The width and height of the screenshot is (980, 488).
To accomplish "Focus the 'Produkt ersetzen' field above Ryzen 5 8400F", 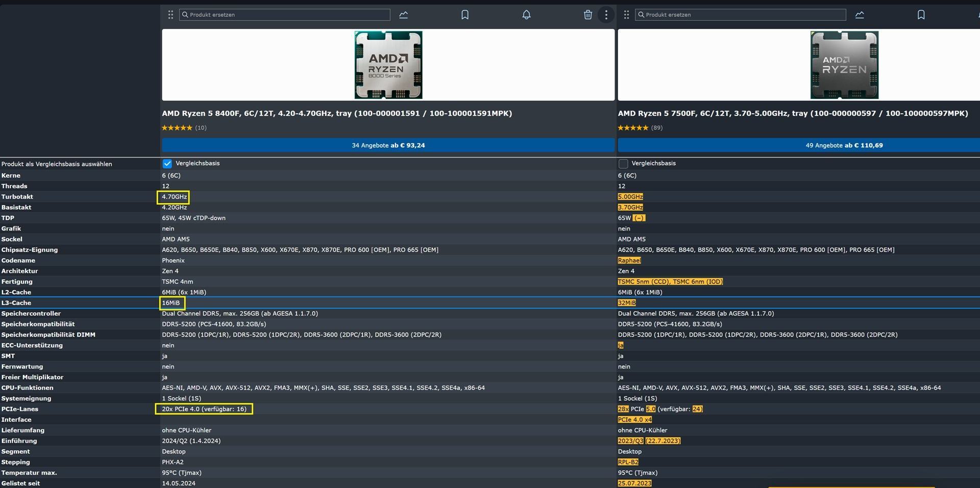I will coord(285,15).
